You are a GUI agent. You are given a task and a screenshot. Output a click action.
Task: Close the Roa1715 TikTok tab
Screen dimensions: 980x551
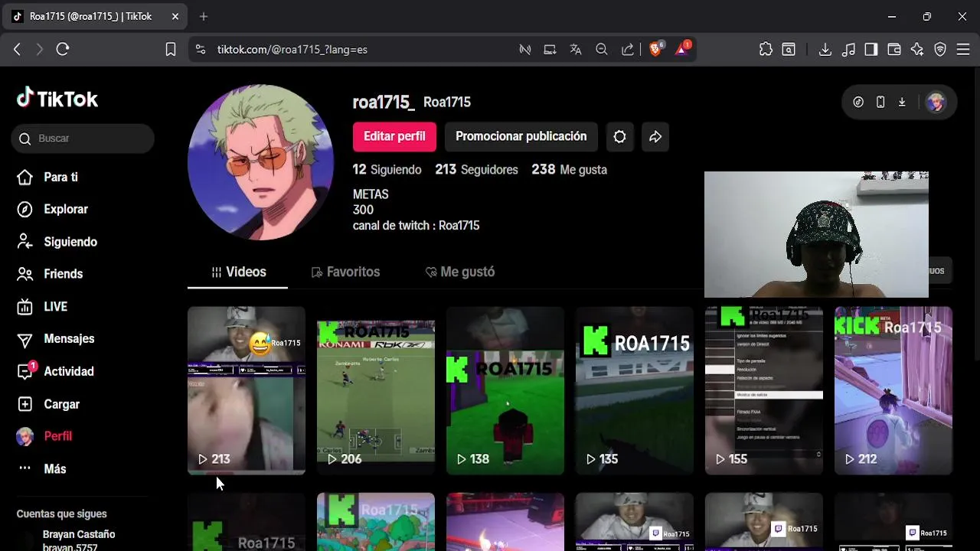[x=175, y=16]
